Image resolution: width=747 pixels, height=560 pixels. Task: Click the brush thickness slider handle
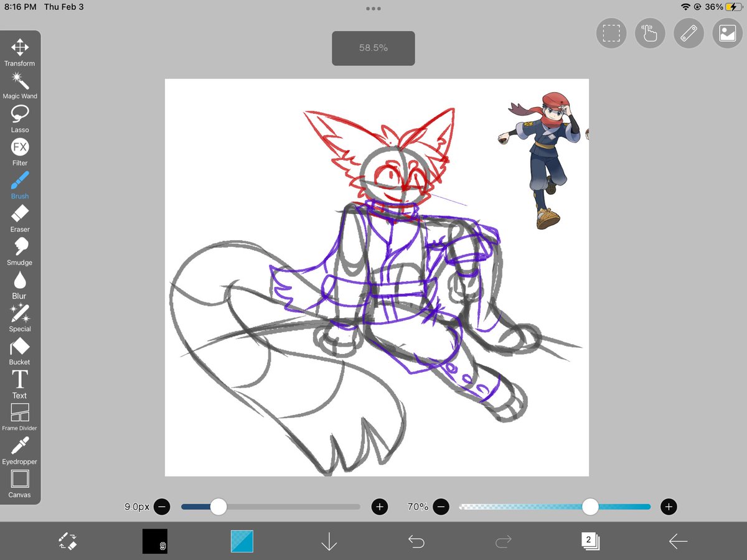point(218,506)
